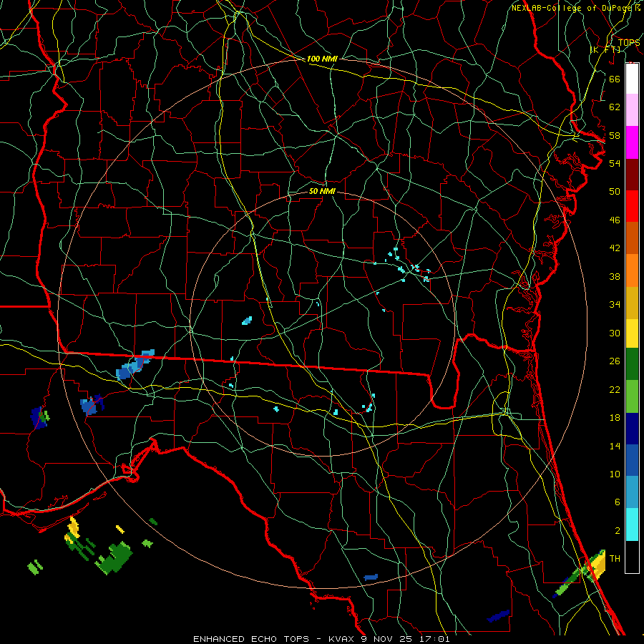The image size is (644, 644).
Task: Select the magenta legend swatch near 58
Action: (632, 142)
